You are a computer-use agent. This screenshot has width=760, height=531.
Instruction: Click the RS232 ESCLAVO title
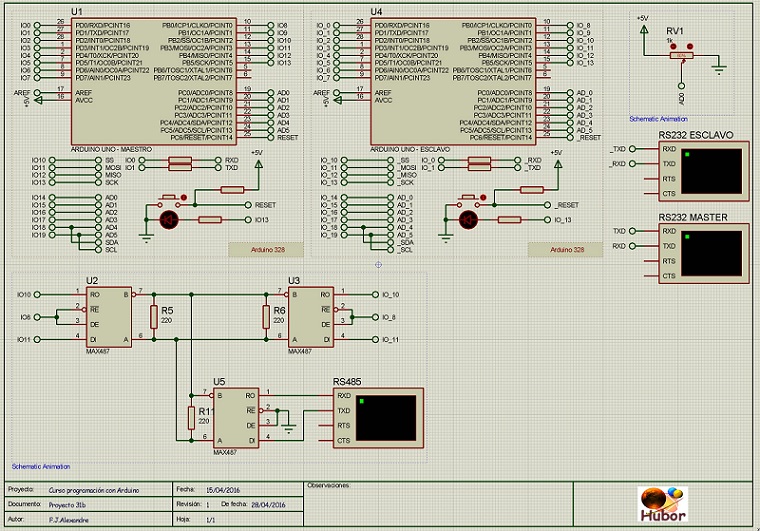click(696, 135)
